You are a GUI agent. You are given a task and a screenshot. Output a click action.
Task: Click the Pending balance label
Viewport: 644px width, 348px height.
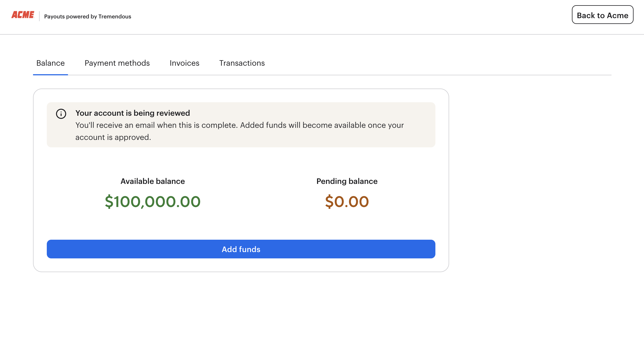(347, 181)
